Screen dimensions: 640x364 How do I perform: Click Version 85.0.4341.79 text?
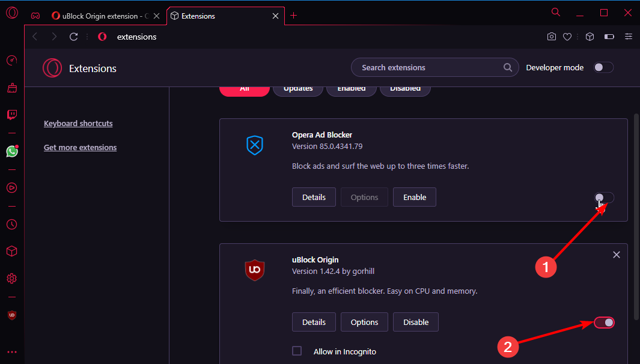328,146
